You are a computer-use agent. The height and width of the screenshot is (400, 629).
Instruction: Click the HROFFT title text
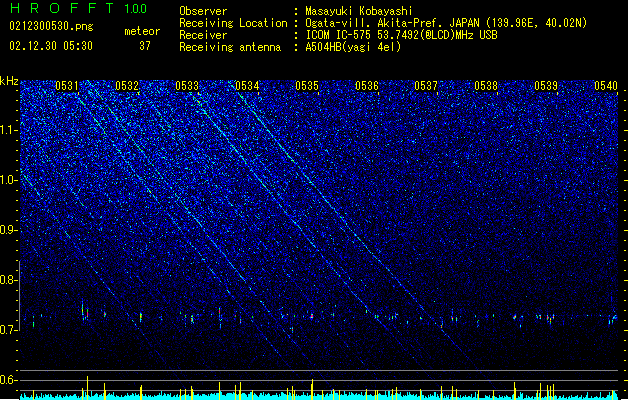[x=62, y=8]
